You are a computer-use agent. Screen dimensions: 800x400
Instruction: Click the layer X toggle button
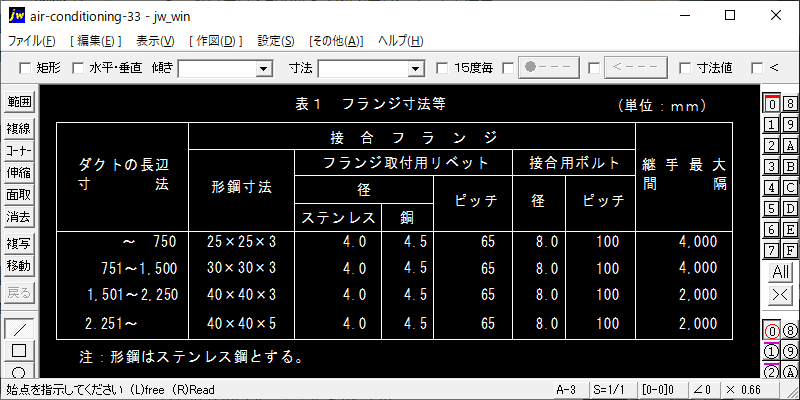click(x=781, y=294)
